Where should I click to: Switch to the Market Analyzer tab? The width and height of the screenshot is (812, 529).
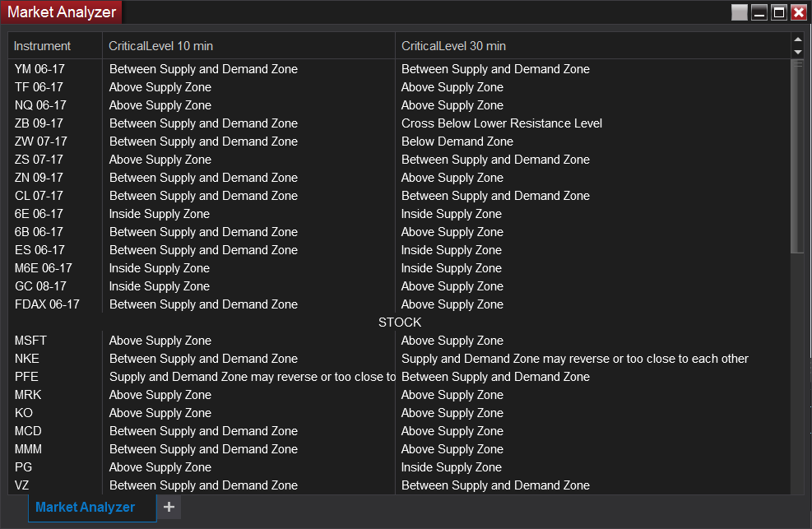86,507
